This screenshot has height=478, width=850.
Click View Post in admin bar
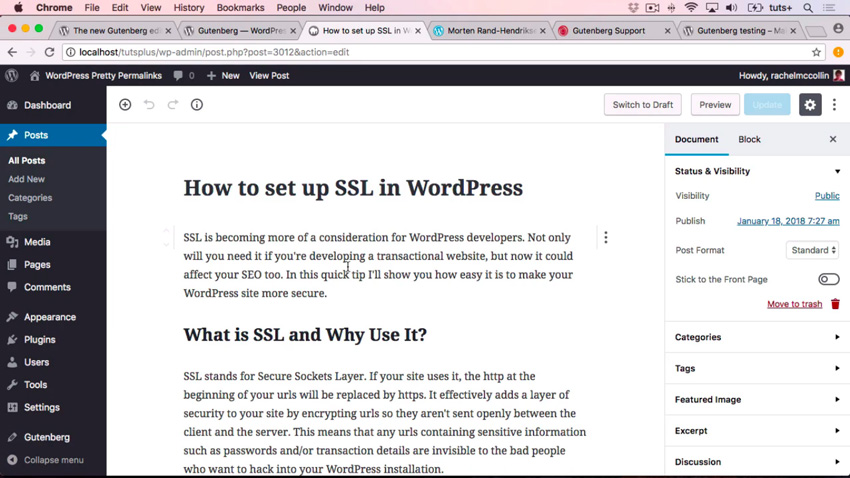point(269,76)
